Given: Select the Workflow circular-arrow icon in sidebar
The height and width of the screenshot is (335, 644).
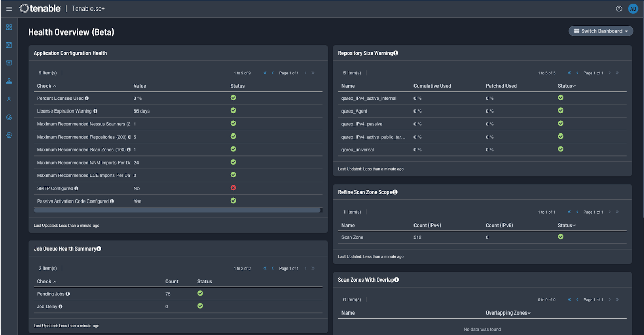Looking at the screenshot, I should 9,117.
